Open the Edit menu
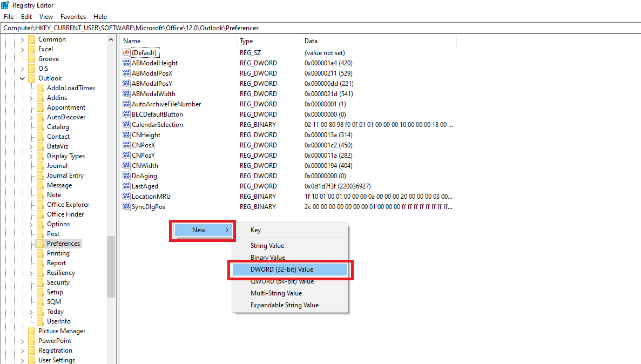This screenshot has height=364, width=641. 26,16
